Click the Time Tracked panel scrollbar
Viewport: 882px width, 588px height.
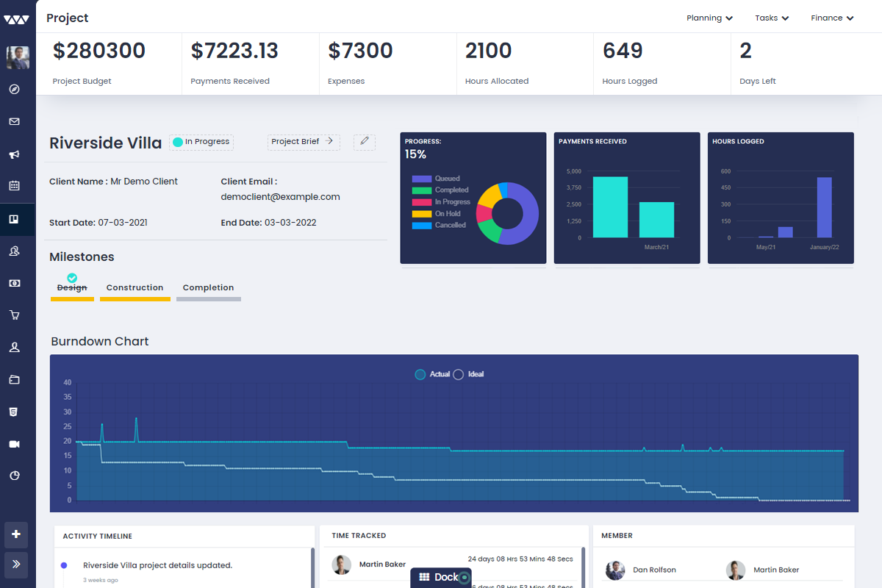tap(585, 567)
